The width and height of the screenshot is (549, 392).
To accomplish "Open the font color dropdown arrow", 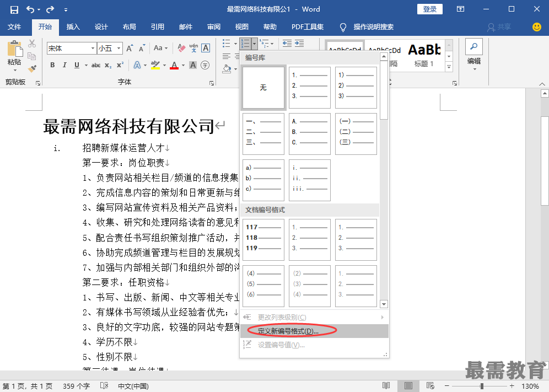I will [x=183, y=65].
